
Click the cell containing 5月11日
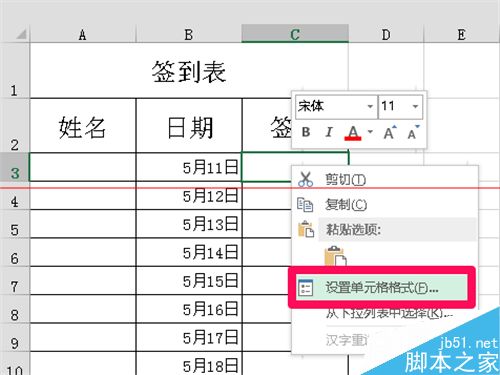[189, 167]
